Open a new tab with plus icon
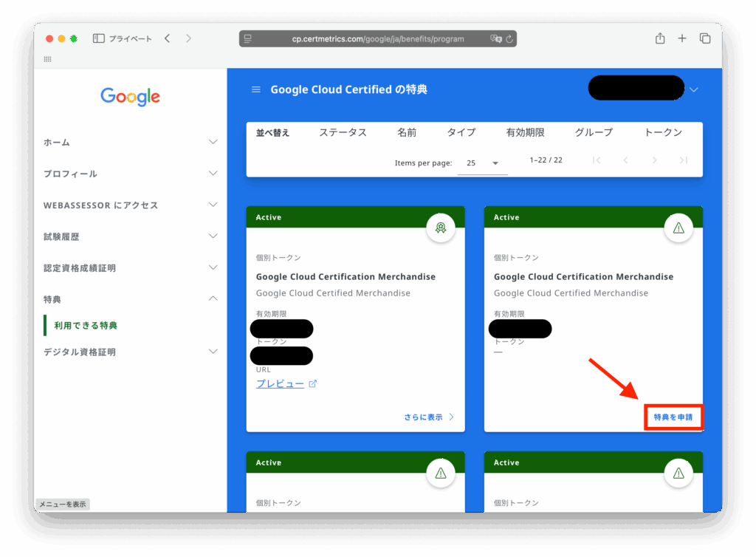This screenshot has width=756, height=557. (x=681, y=38)
